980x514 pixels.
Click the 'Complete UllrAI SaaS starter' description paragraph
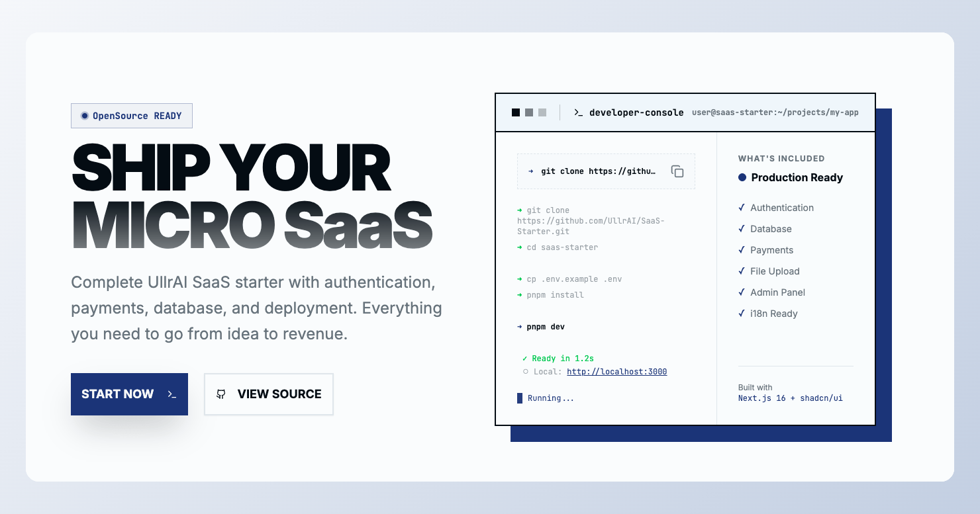tap(257, 308)
